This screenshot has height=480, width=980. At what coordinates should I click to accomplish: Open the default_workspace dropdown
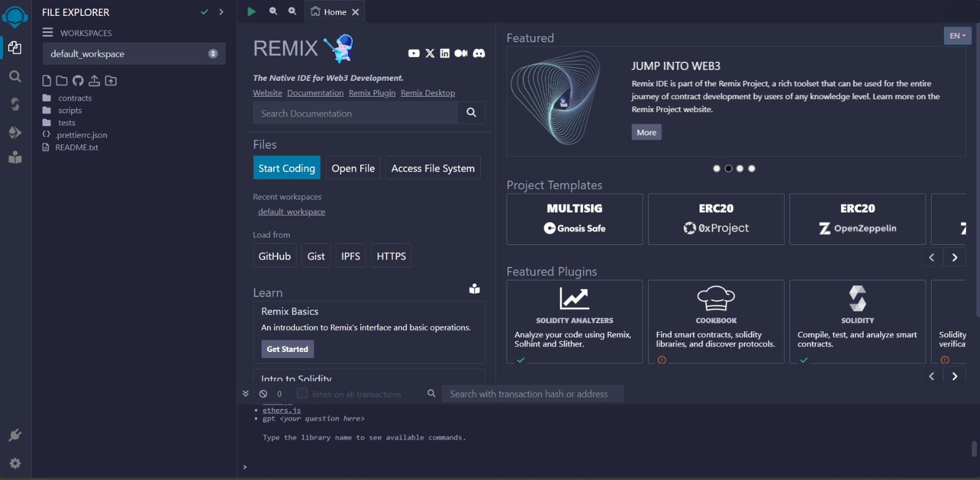pyautogui.click(x=134, y=54)
